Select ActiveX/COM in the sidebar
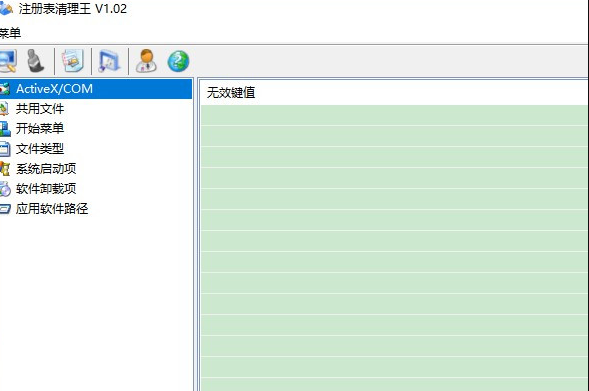The height and width of the screenshot is (391, 589). [96, 89]
